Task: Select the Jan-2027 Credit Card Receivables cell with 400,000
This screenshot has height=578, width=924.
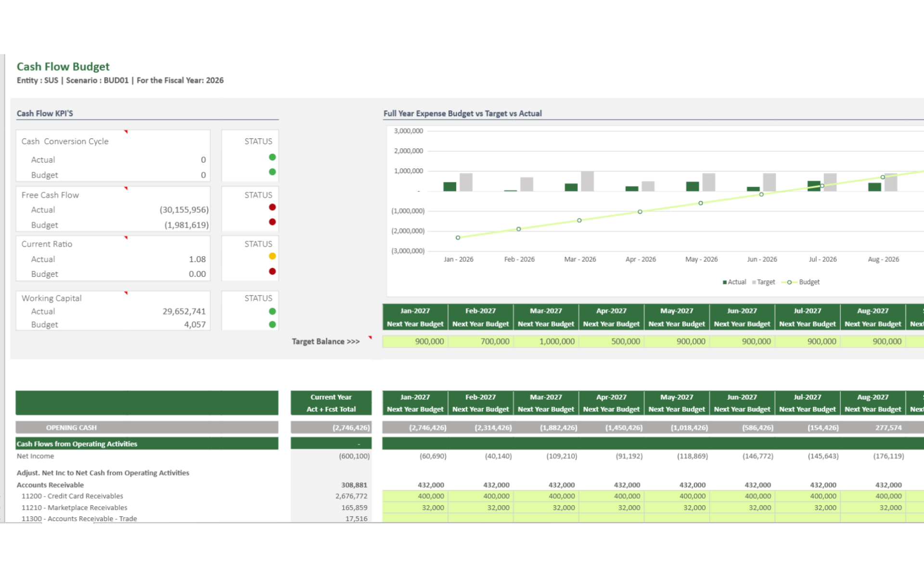Action: pos(415,496)
